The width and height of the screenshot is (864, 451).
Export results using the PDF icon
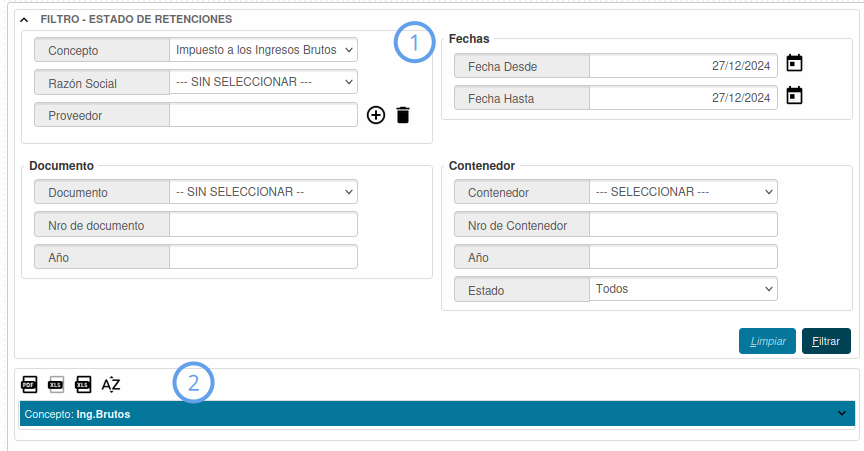click(x=29, y=385)
